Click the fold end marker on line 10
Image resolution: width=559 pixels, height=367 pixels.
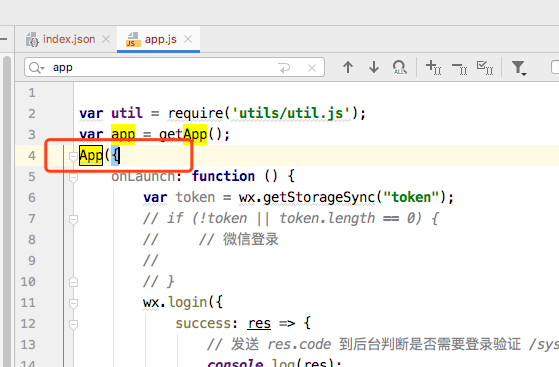[x=73, y=282]
